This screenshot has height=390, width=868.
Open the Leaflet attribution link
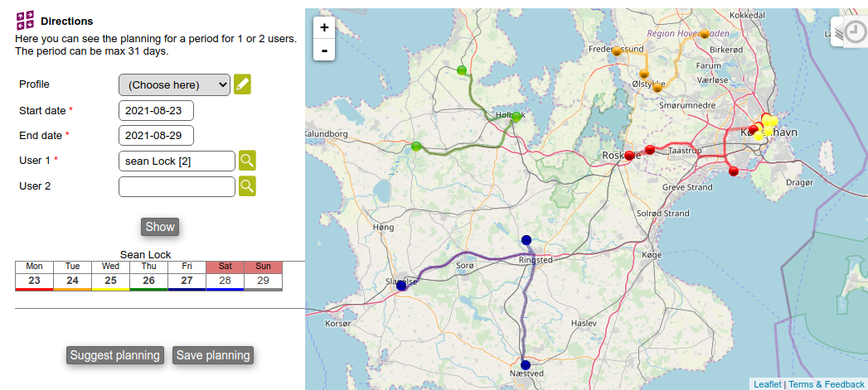coord(767,384)
